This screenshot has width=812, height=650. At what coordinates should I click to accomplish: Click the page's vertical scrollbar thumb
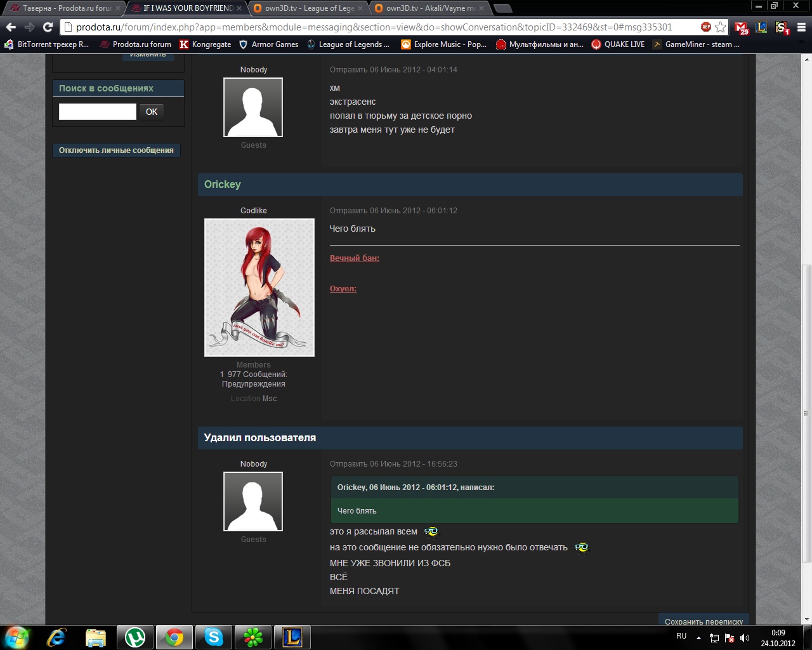click(806, 413)
